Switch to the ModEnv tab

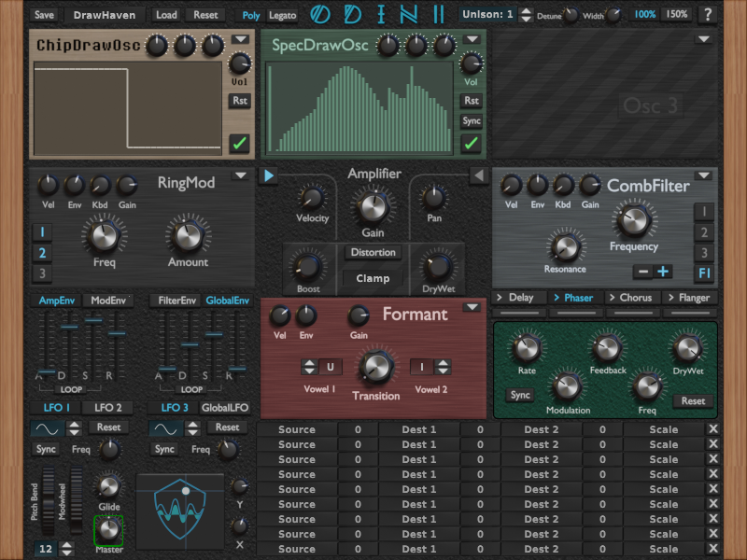[x=108, y=301]
